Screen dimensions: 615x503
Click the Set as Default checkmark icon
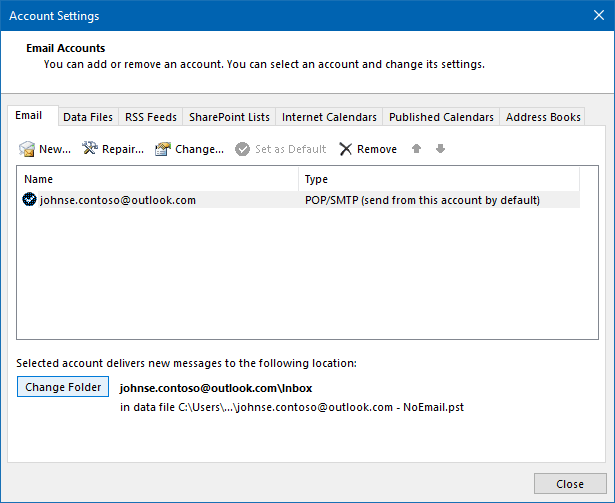[242, 149]
